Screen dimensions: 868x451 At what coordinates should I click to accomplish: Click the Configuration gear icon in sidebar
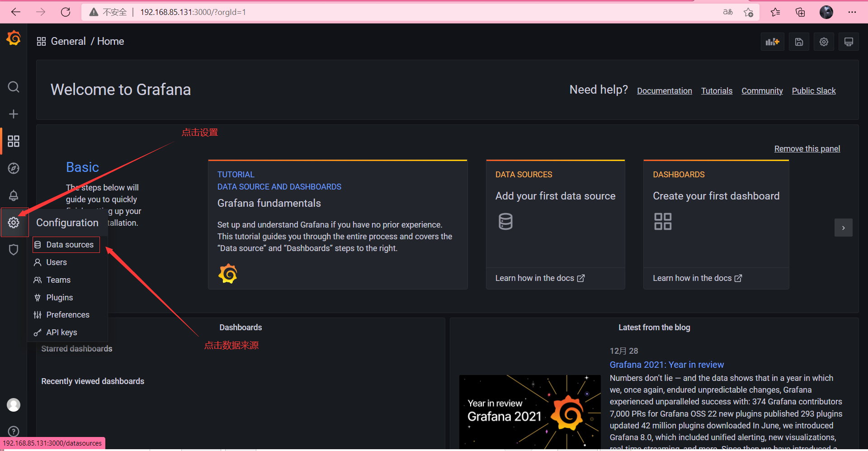(x=14, y=223)
